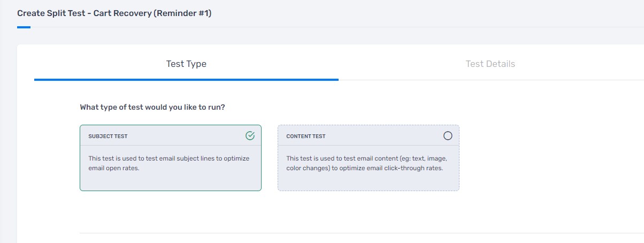Viewport: 644px width, 243px height.
Task: Click the blue accent underline below page title
Action: tap(24, 27)
